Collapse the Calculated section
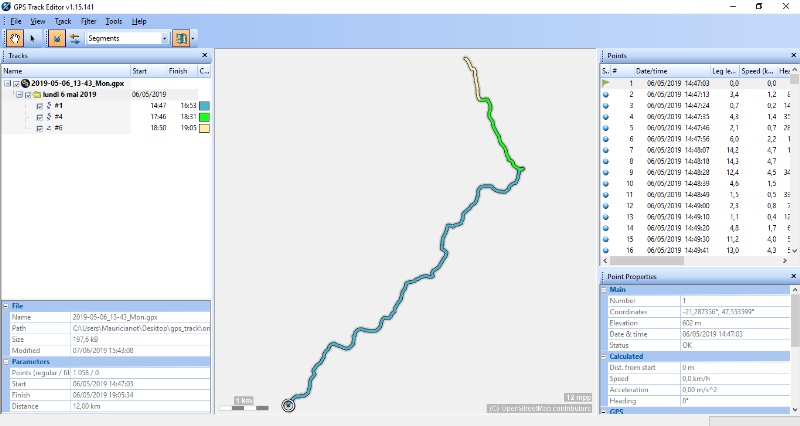 point(604,357)
